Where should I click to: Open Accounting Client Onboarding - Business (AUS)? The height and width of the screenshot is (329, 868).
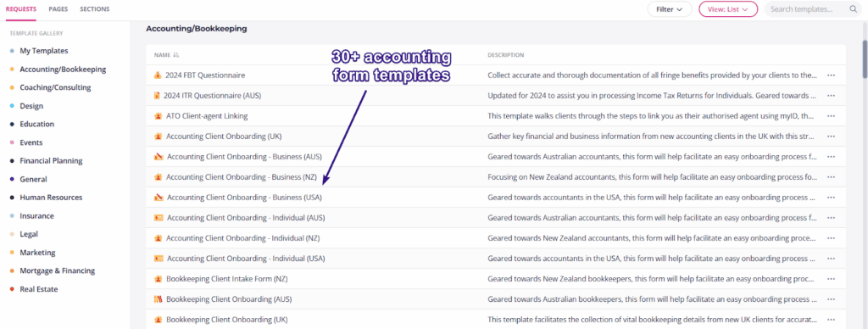(x=244, y=157)
